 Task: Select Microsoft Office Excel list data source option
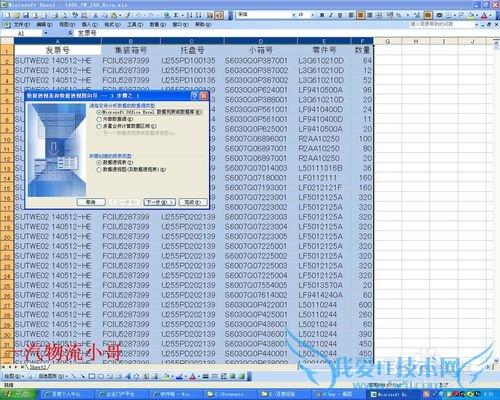pos(99,112)
